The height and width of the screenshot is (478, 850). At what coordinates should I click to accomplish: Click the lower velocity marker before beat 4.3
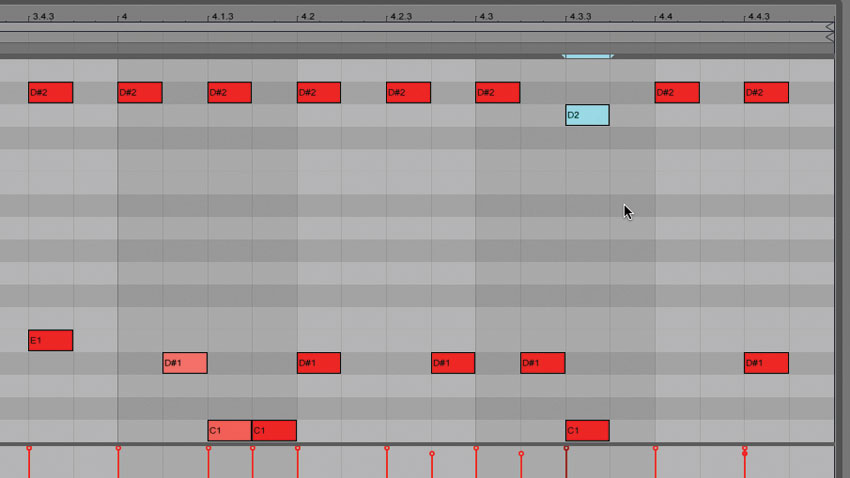click(x=432, y=454)
